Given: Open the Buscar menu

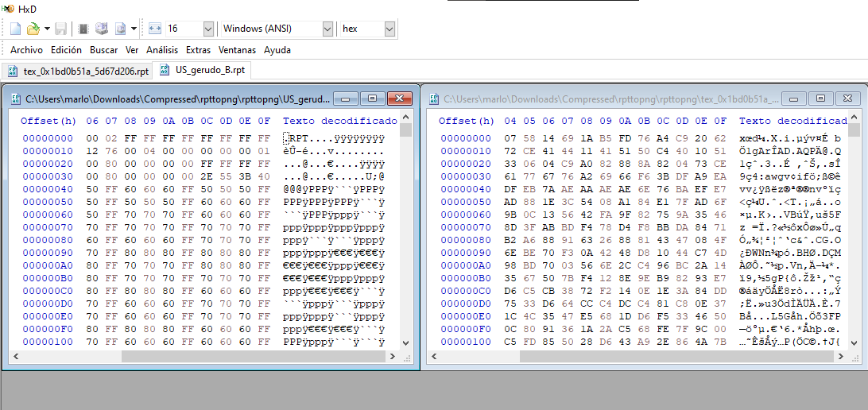Looking at the screenshot, I should click(x=103, y=50).
